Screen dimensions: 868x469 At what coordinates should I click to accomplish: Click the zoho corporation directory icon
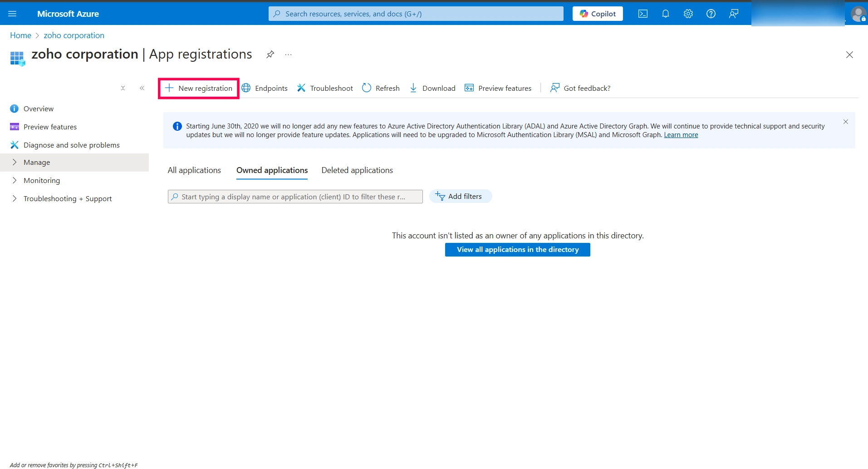coord(18,58)
